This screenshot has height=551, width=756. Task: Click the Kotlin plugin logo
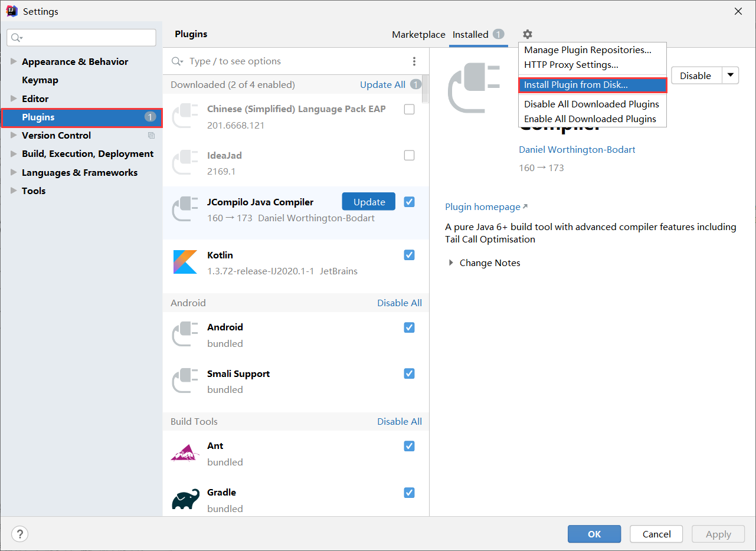point(185,262)
